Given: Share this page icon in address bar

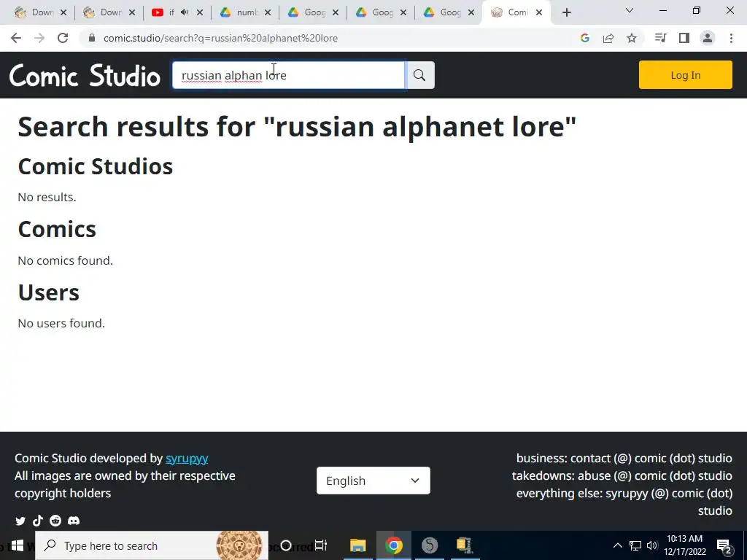Looking at the screenshot, I should [x=608, y=38].
